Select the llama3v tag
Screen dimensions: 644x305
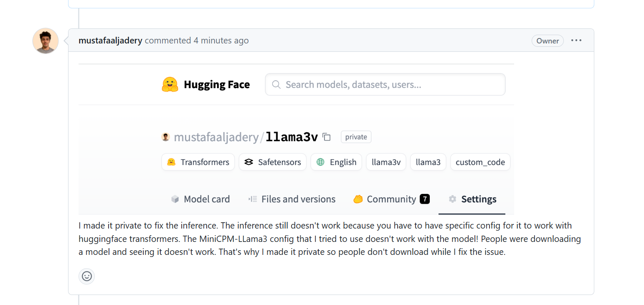(x=386, y=162)
